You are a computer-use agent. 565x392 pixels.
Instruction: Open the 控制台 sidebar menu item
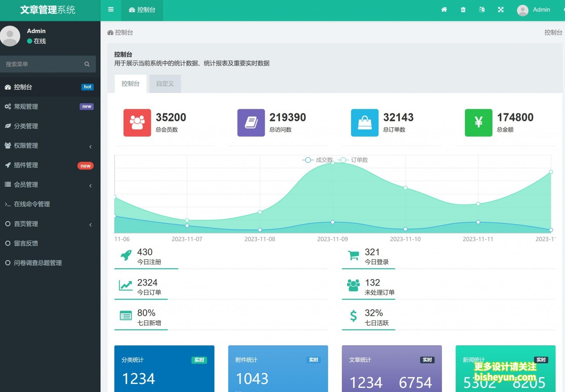pos(50,87)
